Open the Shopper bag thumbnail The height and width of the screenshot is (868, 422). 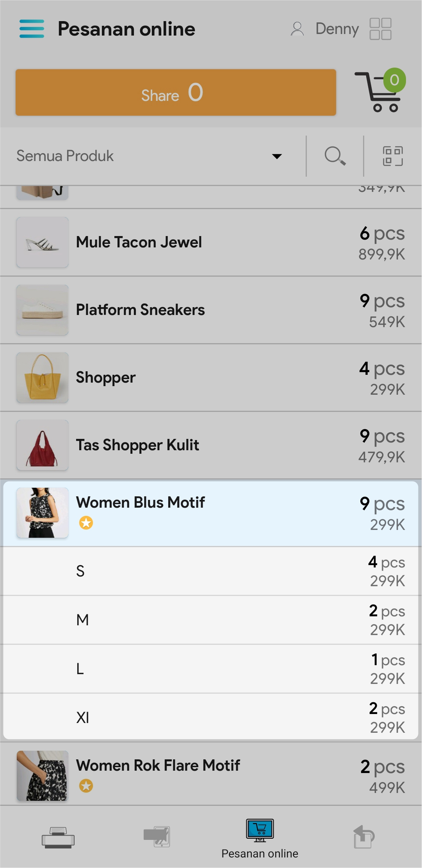point(43,378)
